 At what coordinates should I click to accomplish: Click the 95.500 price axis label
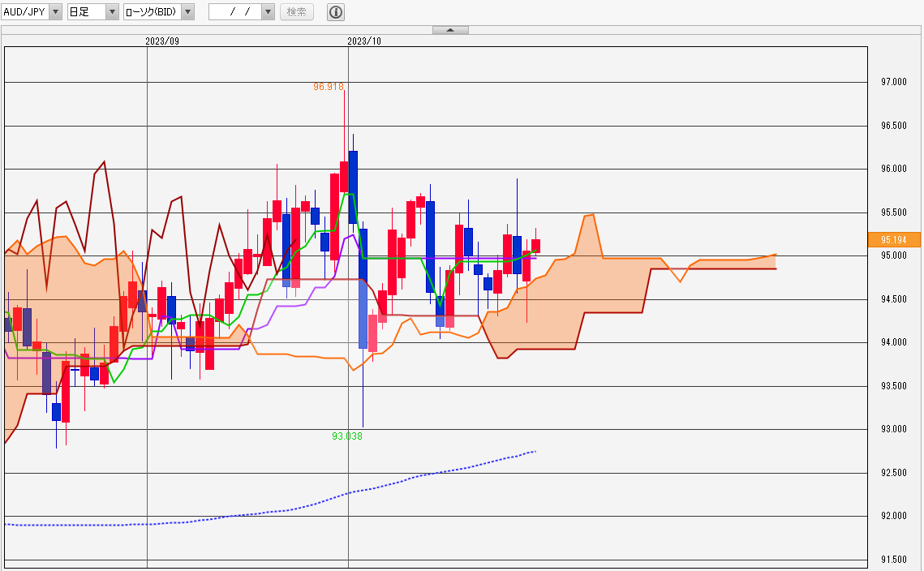point(894,213)
